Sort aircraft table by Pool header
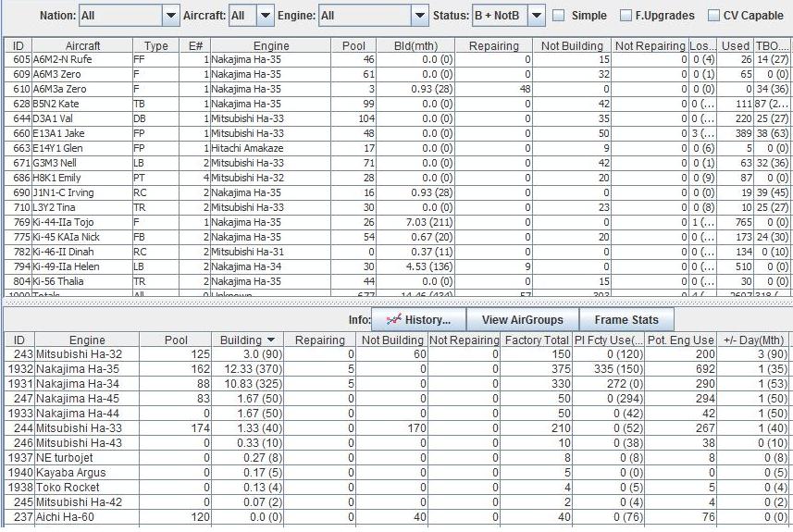The image size is (793, 532). point(353,46)
